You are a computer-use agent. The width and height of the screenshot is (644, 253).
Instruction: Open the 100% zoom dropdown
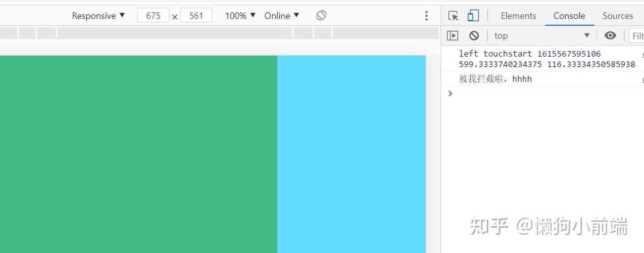[x=240, y=16]
